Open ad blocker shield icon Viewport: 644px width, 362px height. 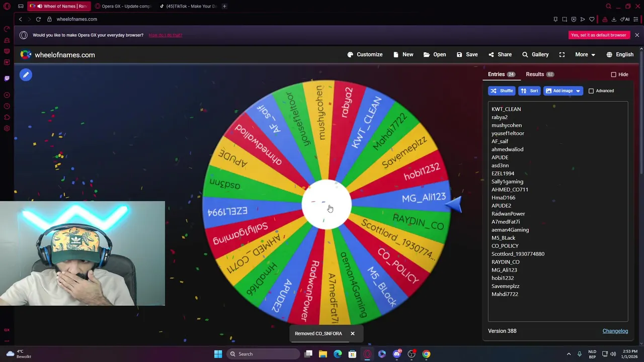point(574,19)
